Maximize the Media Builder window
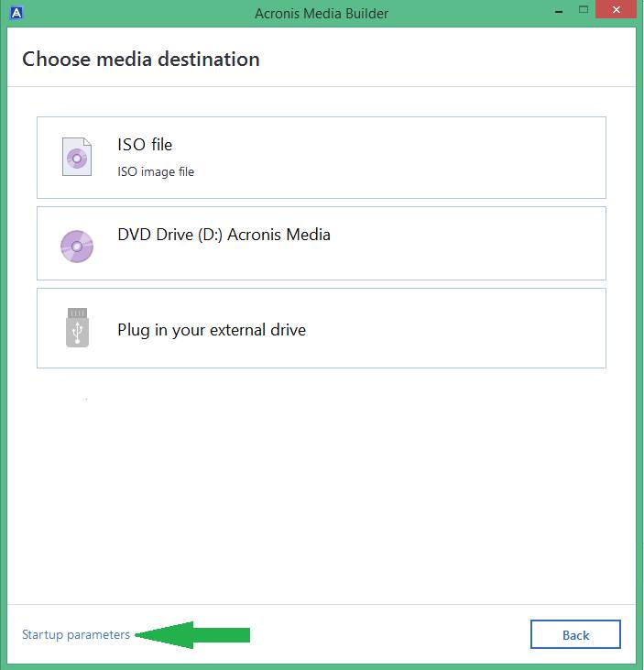The image size is (644, 670). [x=584, y=9]
